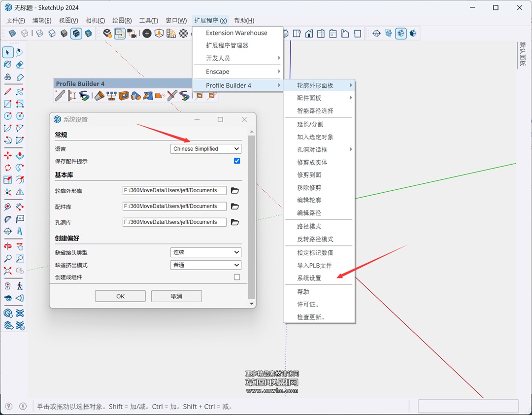Screen dimensions: 532x415
Task: Expand 孔洞对话框 submenu
Action: [x=319, y=149]
